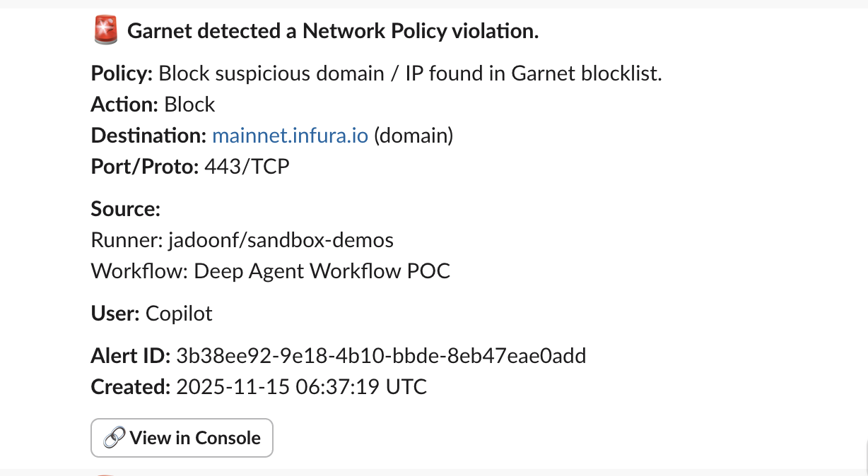Click the Policy label in the alert
Image resolution: width=868 pixels, height=476 pixels.
tap(121, 73)
